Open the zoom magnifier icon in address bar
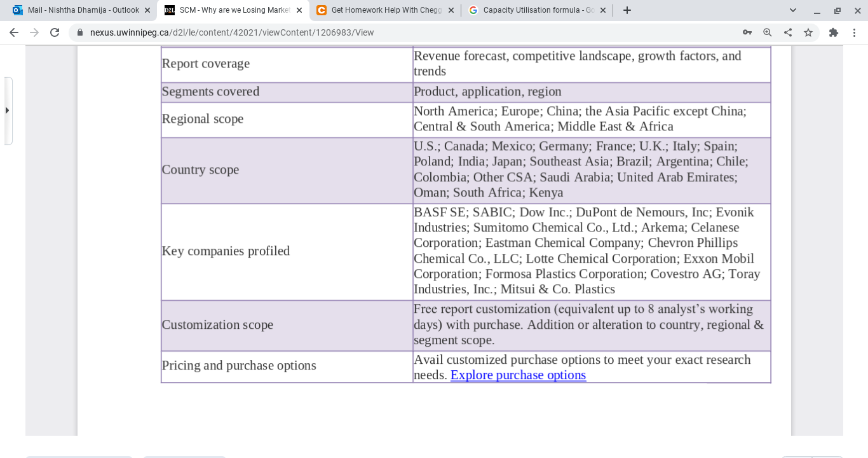This screenshot has width=868, height=458. (x=768, y=32)
